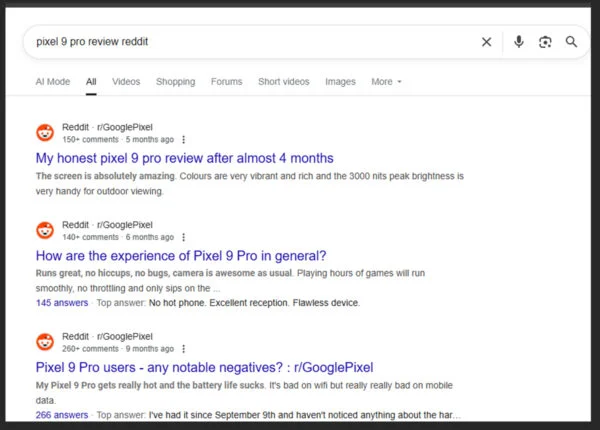
Task: Open 'How are the experience of Pixel 9 Pro in general?'
Action: (x=181, y=256)
